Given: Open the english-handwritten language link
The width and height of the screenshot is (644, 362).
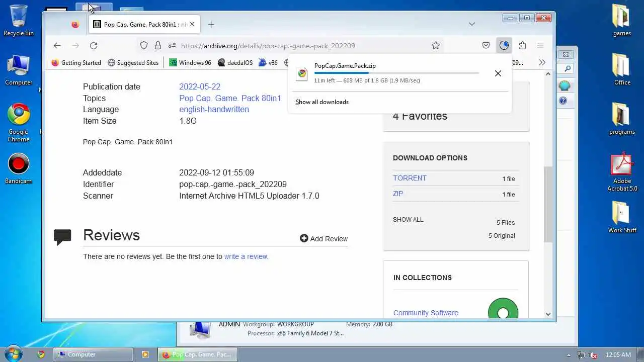Looking at the screenshot, I should [x=214, y=109].
